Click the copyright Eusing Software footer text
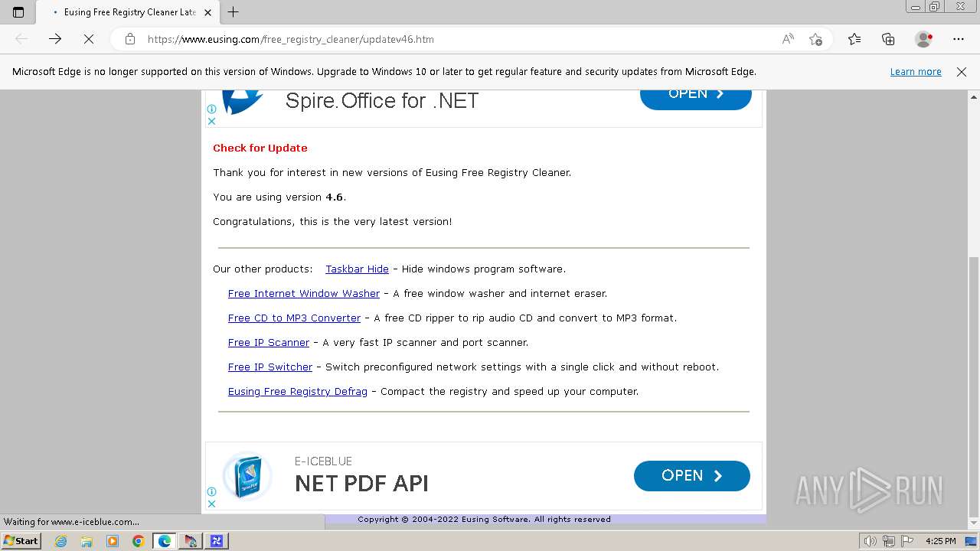Image resolution: width=980 pixels, height=551 pixels. tap(484, 520)
